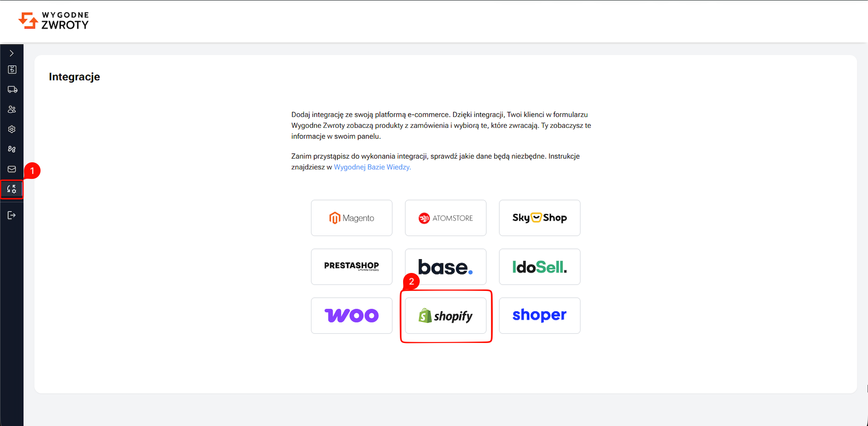Open the integrations icon in sidebar
The image size is (868, 426).
pyautogui.click(x=12, y=189)
